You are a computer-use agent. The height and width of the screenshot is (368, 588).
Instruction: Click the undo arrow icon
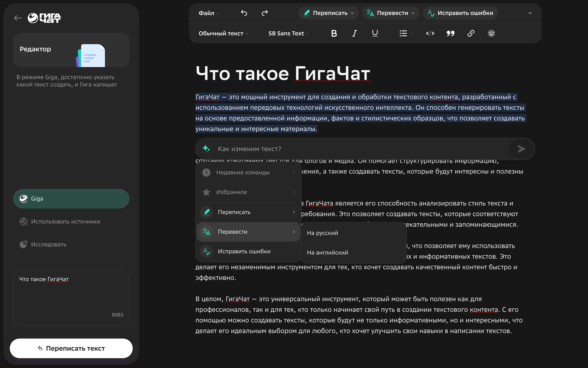pyautogui.click(x=244, y=13)
